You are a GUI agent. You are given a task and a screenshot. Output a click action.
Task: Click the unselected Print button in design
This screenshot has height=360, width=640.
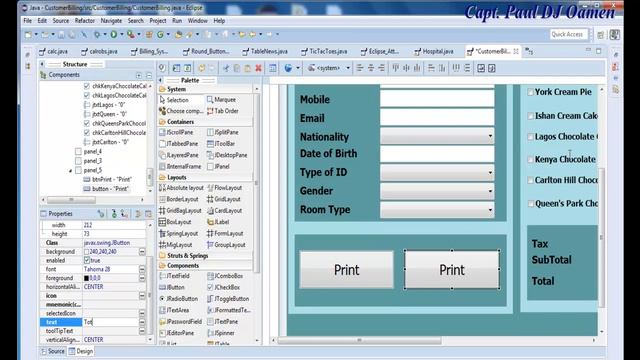click(x=347, y=270)
